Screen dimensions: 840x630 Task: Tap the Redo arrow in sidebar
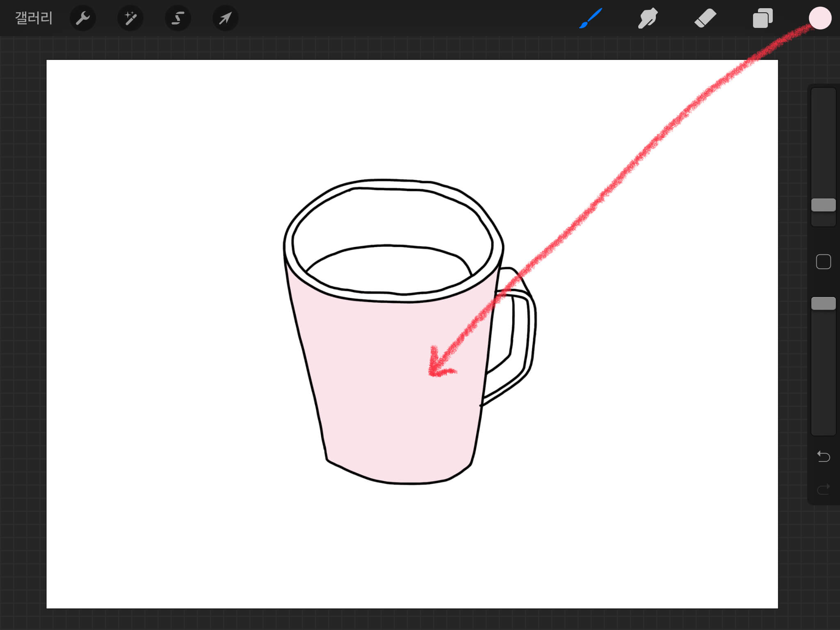tap(823, 489)
